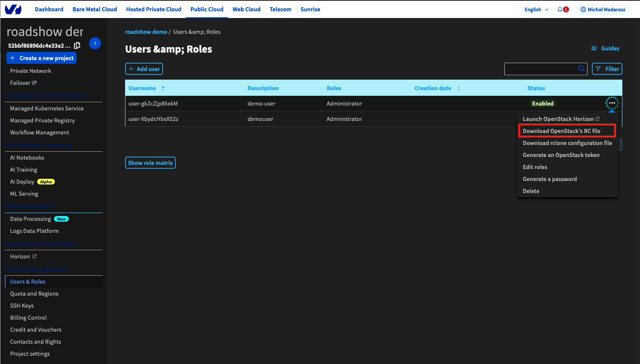Open the Sunrise tab
The width and height of the screenshot is (640, 364).
(x=310, y=9)
